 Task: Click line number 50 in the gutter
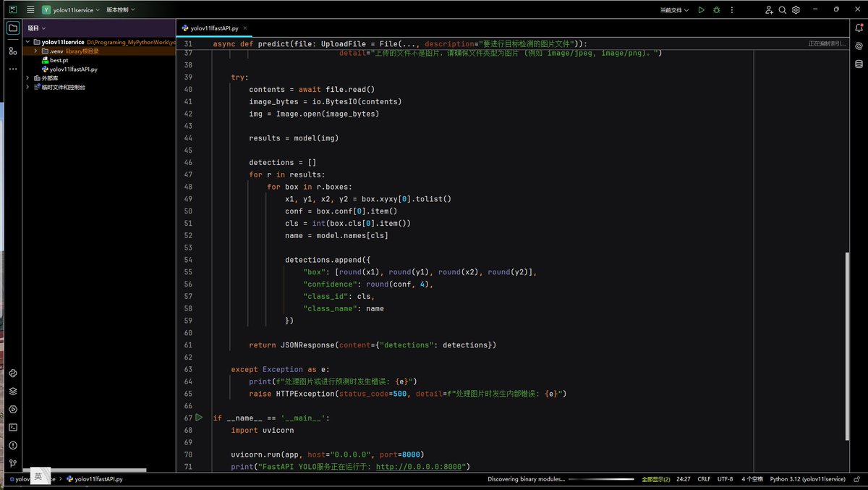(x=188, y=211)
